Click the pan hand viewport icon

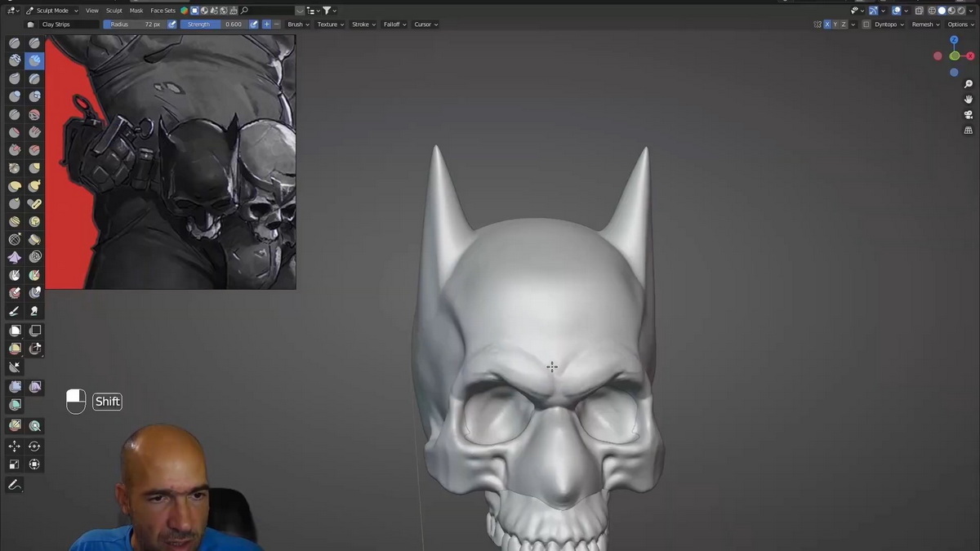(969, 100)
